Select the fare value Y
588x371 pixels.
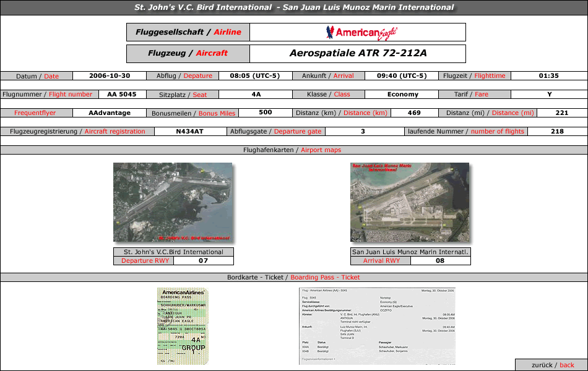[x=550, y=95]
